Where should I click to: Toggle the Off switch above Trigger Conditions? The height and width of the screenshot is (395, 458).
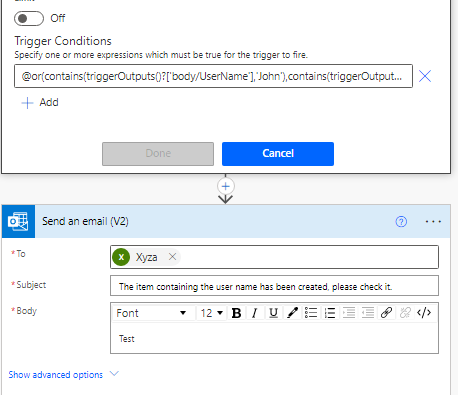[x=29, y=18]
